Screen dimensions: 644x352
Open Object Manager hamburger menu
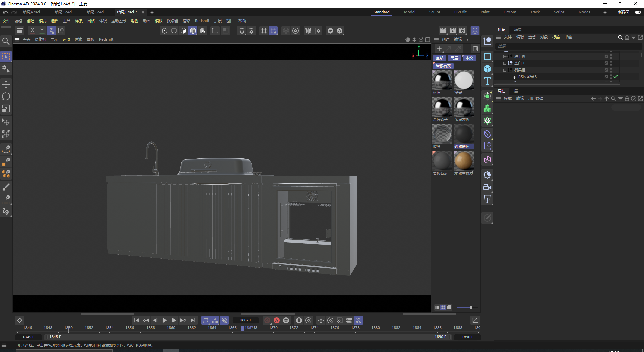[x=499, y=37]
